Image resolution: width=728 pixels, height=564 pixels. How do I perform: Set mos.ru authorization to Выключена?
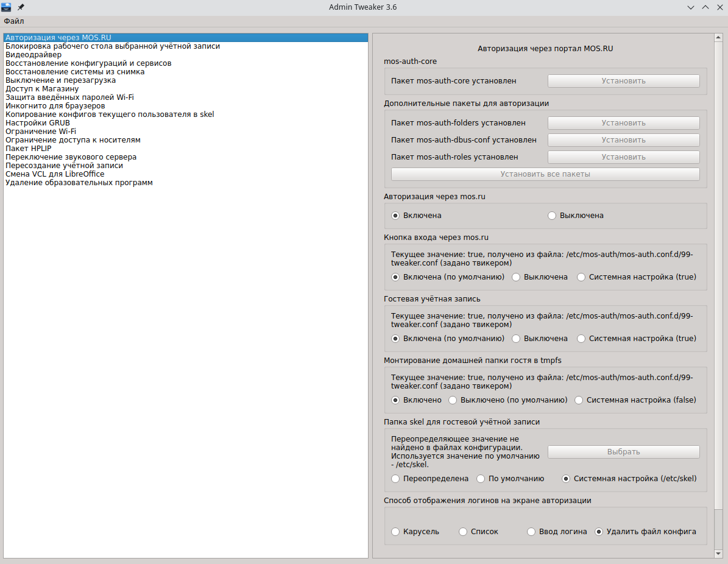pos(553,216)
